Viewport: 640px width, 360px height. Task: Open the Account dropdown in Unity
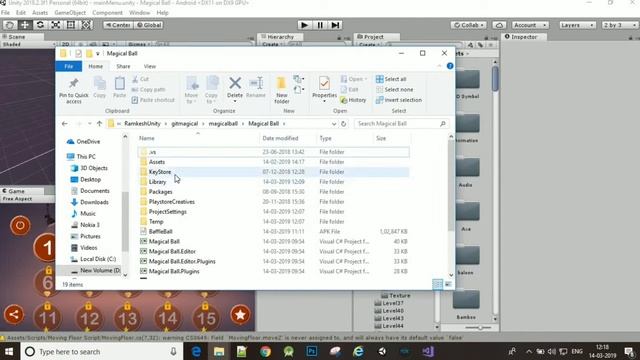point(530,25)
